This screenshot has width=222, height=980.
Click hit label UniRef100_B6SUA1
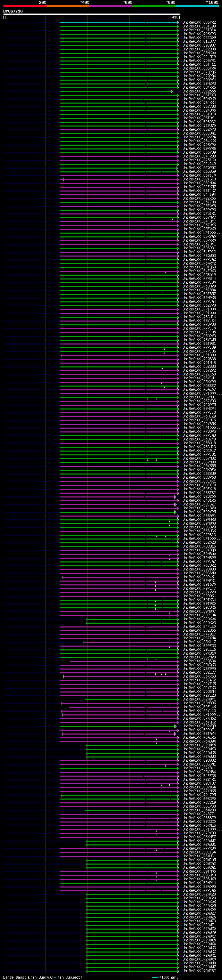[x=199, y=133]
